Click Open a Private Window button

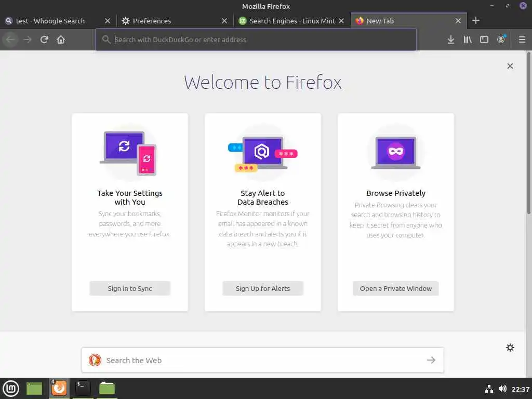coord(395,288)
